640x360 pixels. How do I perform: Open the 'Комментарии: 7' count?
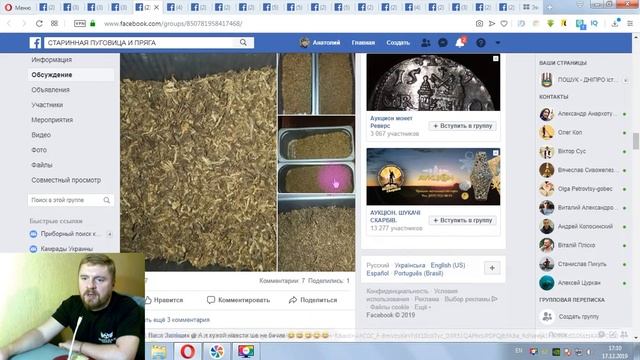coord(282,281)
